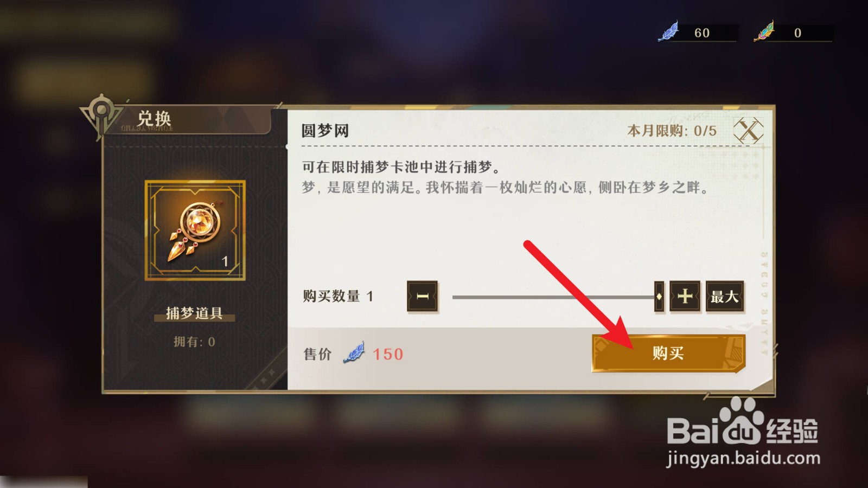The width and height of the screenshot is (868, 488).
Task: Increase purchase quantity with the plus button
Action: (x=685, y=296)
